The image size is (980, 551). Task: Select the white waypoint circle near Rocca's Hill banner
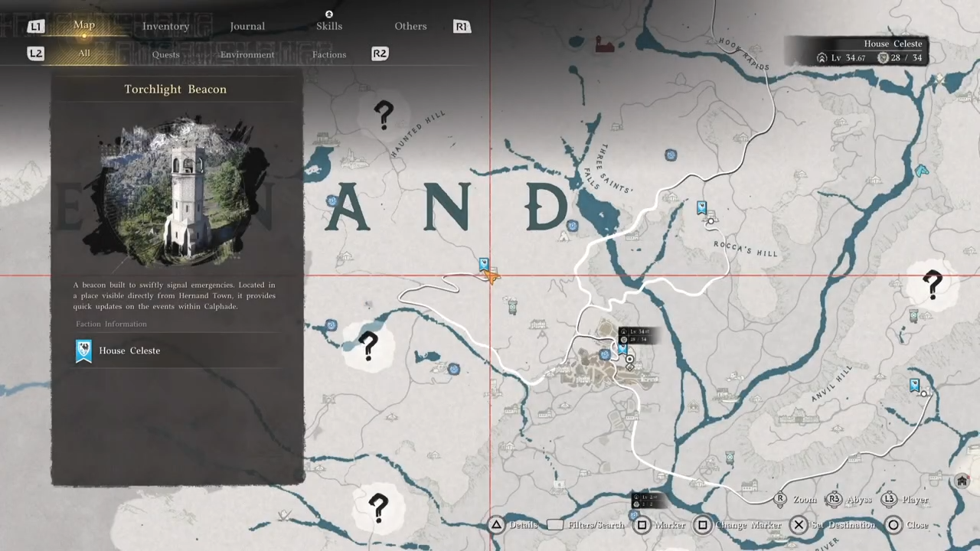tap(710, 221)
